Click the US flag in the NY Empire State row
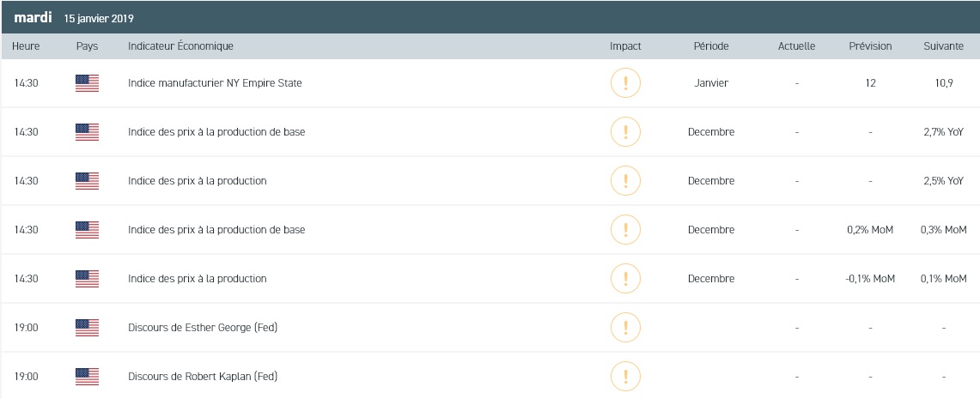Viewport: 980px width, 399px height. 87,83
